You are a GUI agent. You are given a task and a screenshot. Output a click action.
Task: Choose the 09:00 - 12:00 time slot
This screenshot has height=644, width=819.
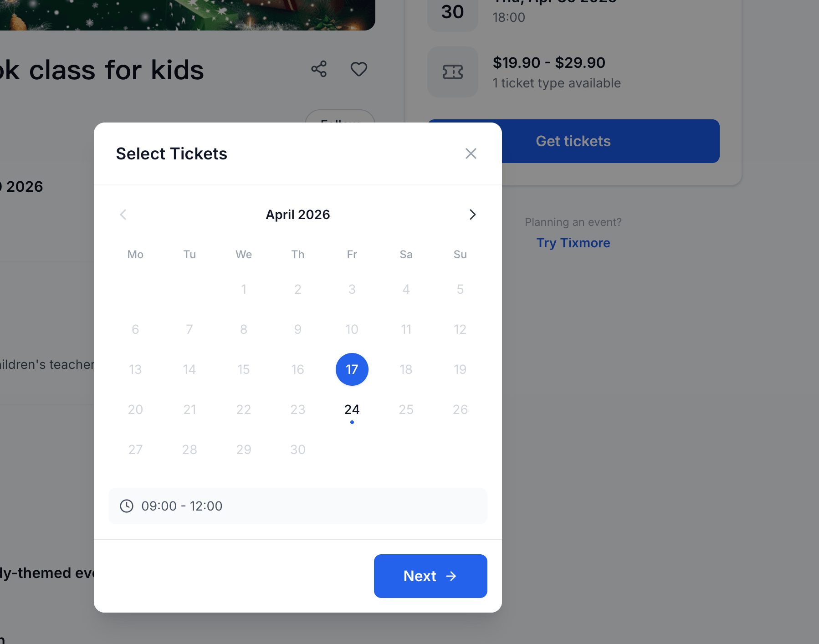[297, 506]
